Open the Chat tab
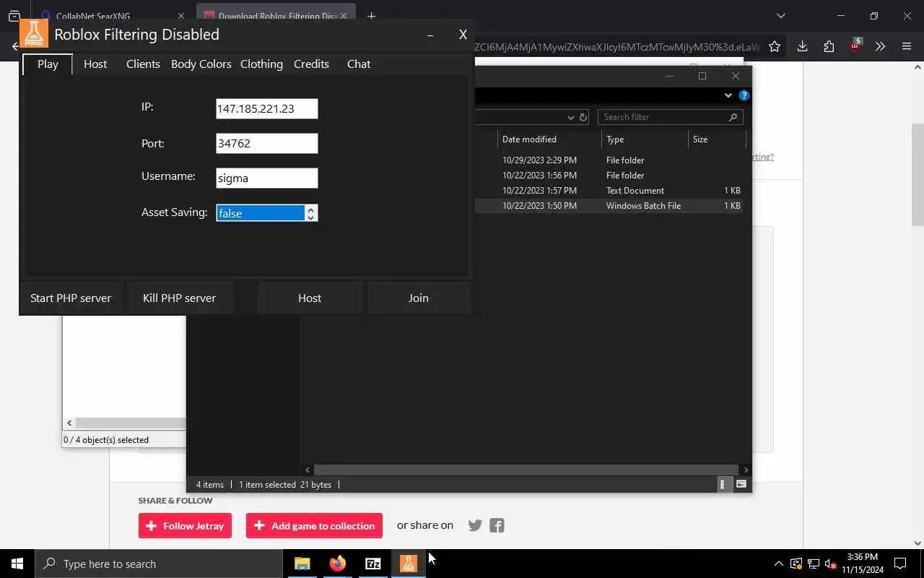This screenshot has height=578, width=924. pos(359,64)
